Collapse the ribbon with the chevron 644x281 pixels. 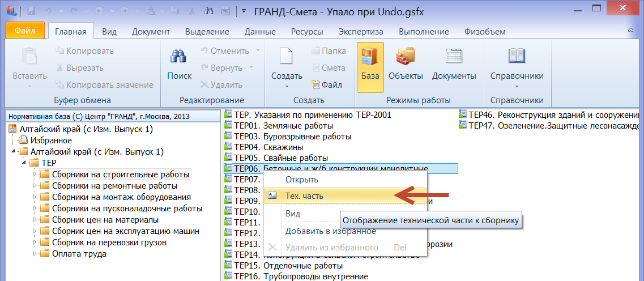pos(630,31)
